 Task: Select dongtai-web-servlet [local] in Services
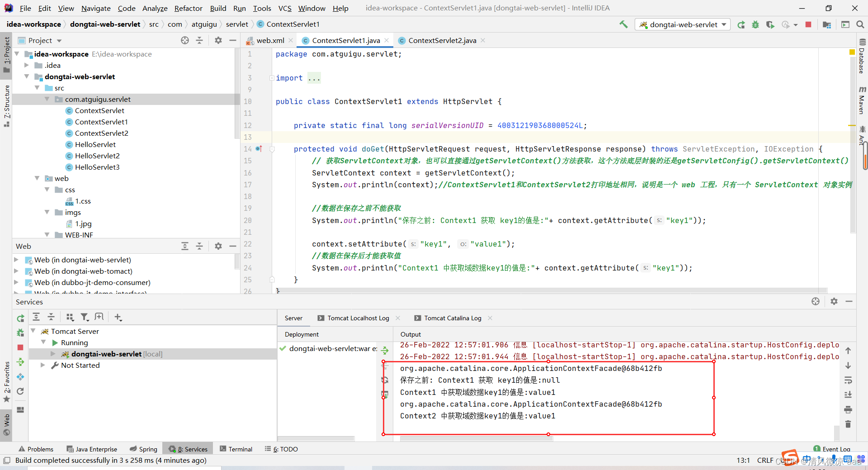(x=117, y=354)
